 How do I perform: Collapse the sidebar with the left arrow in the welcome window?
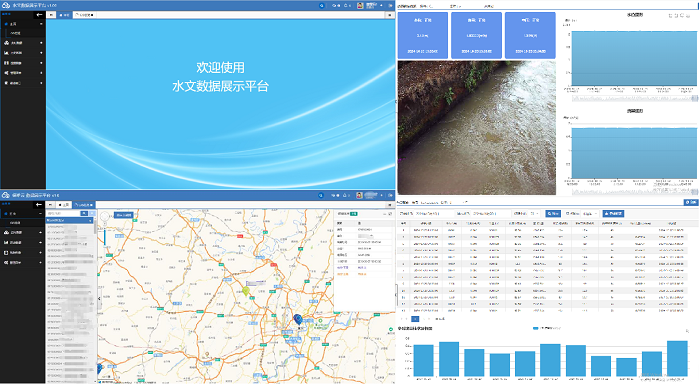[x=39, y=15]
